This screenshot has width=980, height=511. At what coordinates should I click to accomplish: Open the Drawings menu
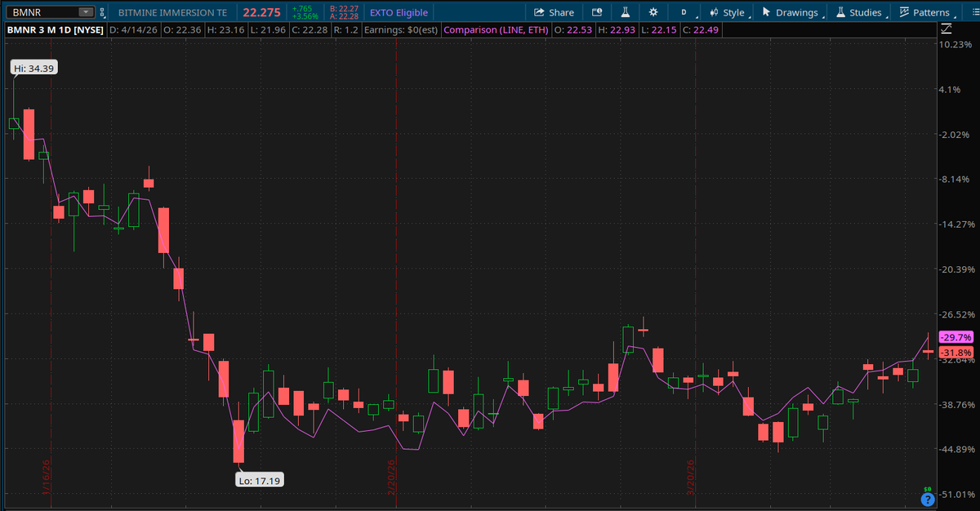click(790, 12)
